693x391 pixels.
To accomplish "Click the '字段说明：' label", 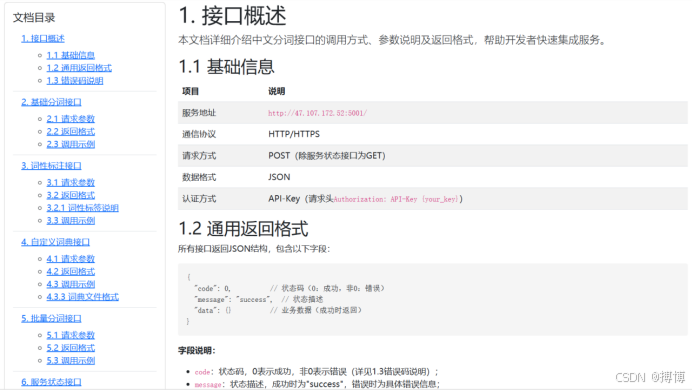I will pos(197,351).
